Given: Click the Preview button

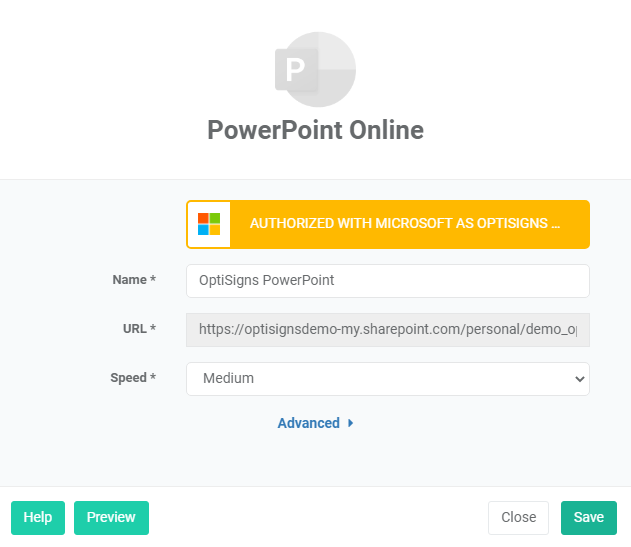Looking at the screenshot, I should [x=111, y=518].
